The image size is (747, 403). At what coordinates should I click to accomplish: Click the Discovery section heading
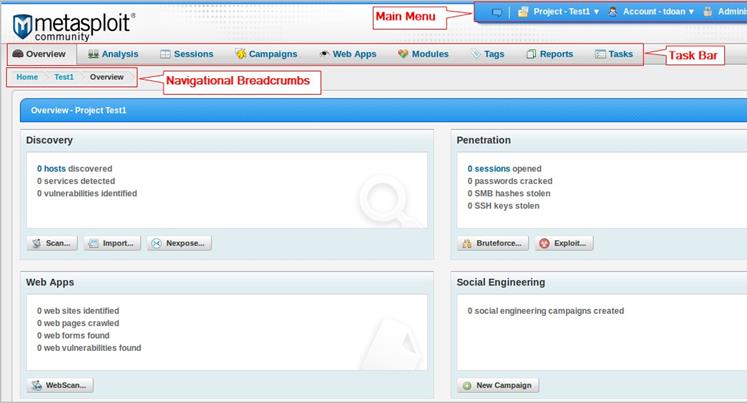coord(50,140)
